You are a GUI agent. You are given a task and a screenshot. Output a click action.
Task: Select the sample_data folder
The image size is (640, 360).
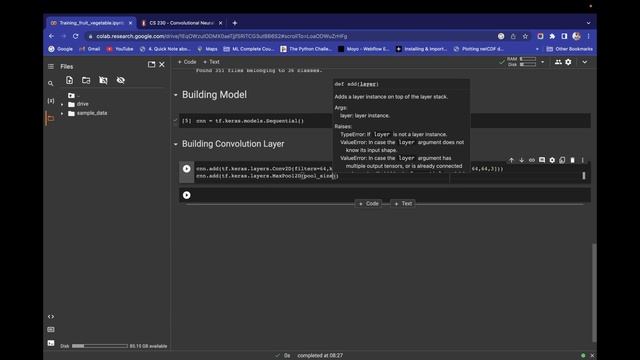[92, 113]
